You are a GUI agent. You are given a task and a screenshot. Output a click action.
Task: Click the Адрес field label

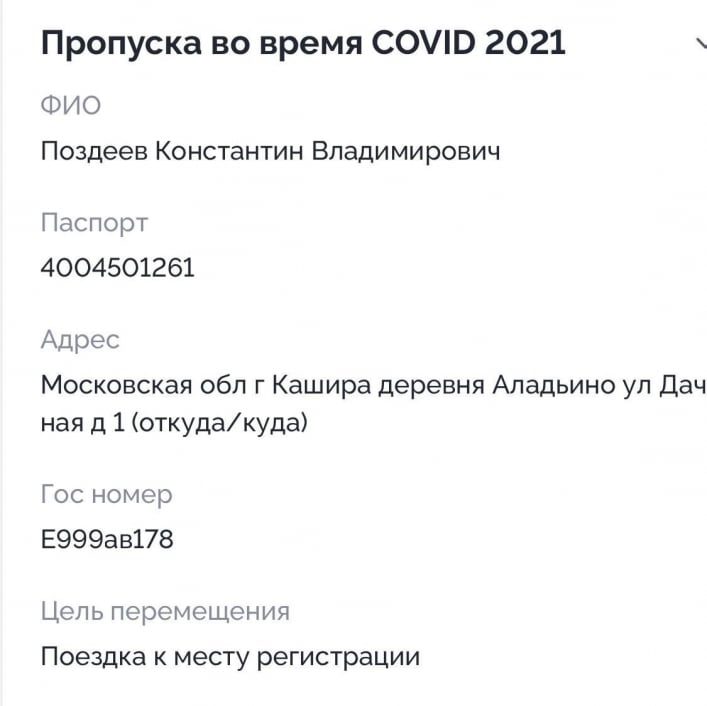[80, 339]
